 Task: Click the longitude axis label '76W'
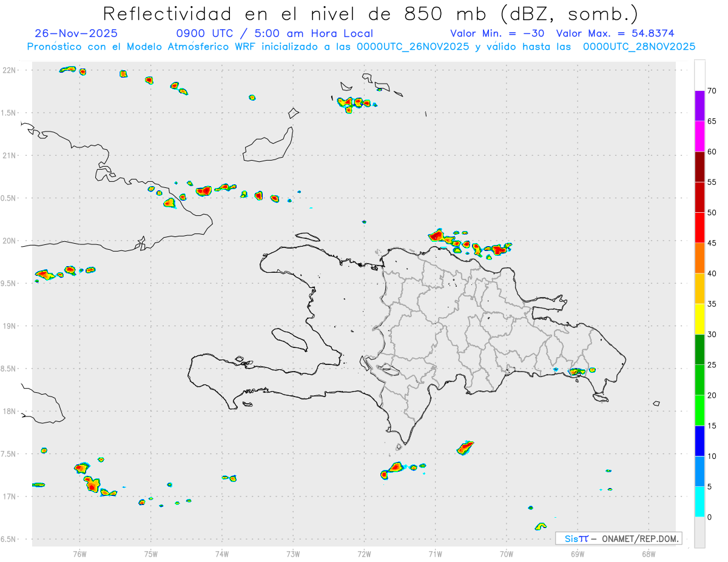pos(79,554)
